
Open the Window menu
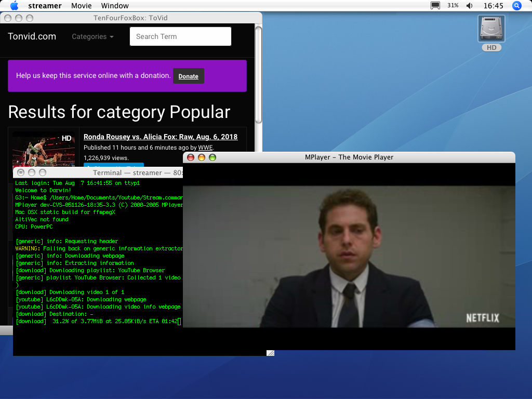[x=115, y=6]
